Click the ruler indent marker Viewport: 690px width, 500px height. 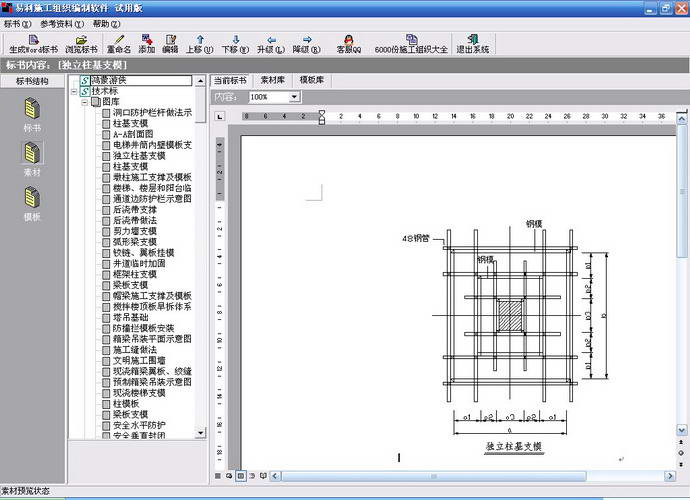[322, 117]
